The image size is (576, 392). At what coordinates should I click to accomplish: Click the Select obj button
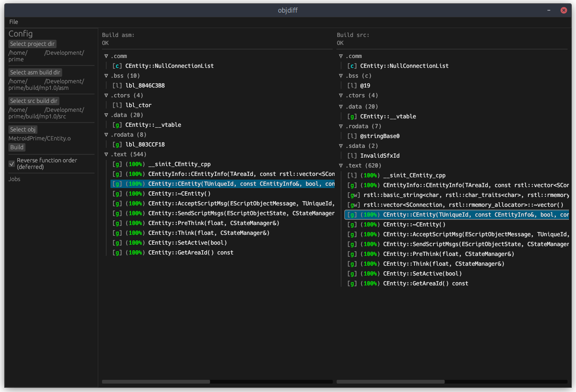pos(23,130)
